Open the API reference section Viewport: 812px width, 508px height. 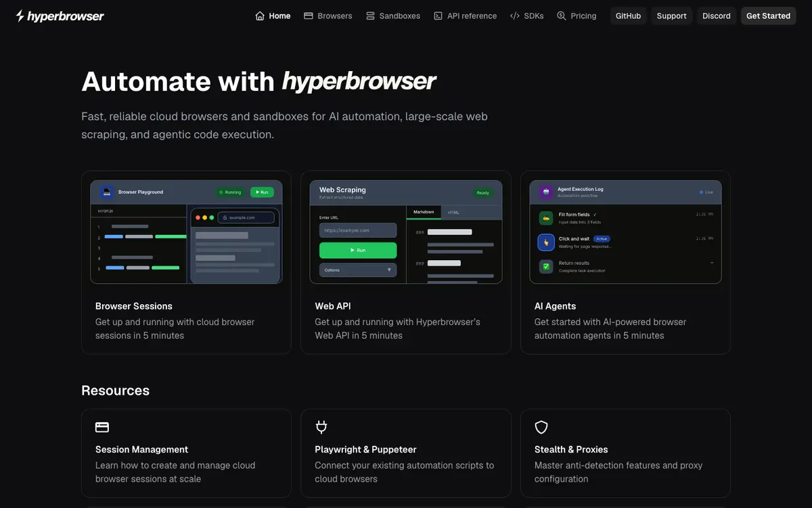pos(465,16)
